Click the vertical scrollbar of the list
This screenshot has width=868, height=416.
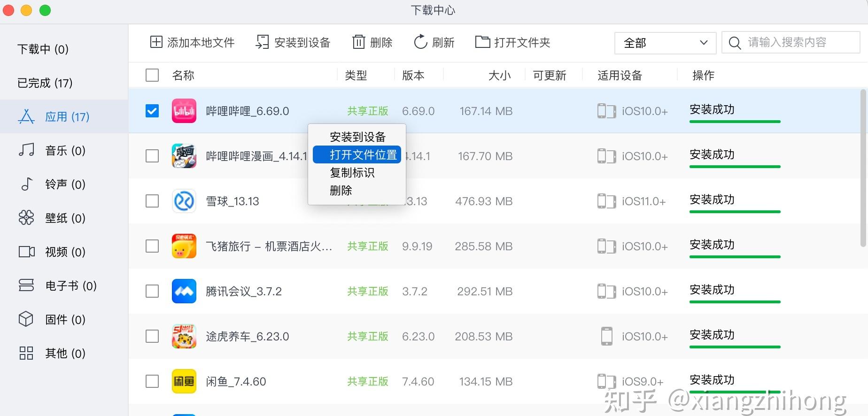click(863, 168)
